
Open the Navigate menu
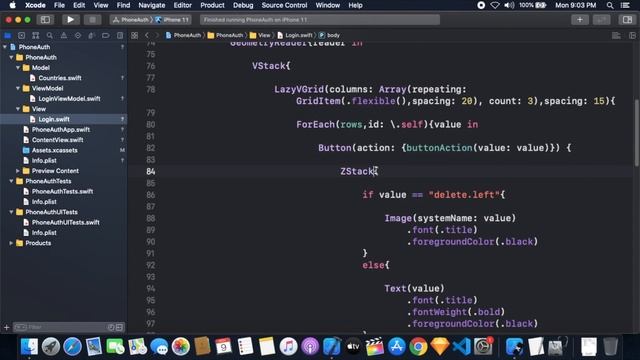[x=151, y=5]
